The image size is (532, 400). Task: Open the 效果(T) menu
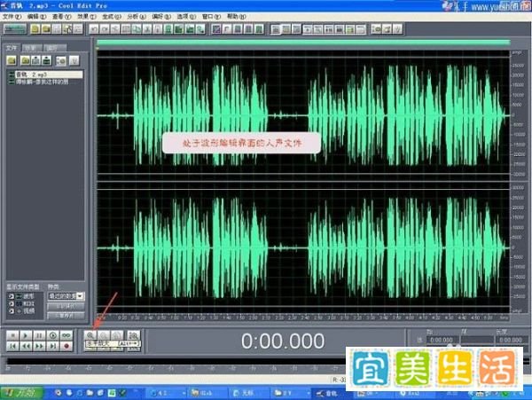click(87, 16)
